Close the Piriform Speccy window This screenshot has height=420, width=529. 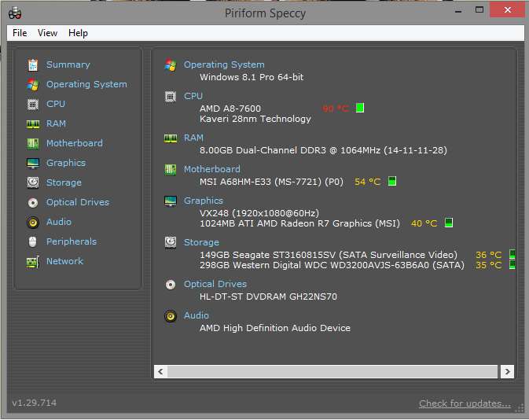(508, 10)
